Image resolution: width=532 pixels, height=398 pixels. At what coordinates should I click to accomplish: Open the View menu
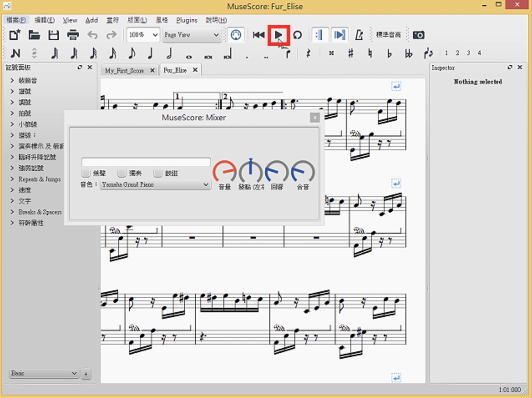70,20
